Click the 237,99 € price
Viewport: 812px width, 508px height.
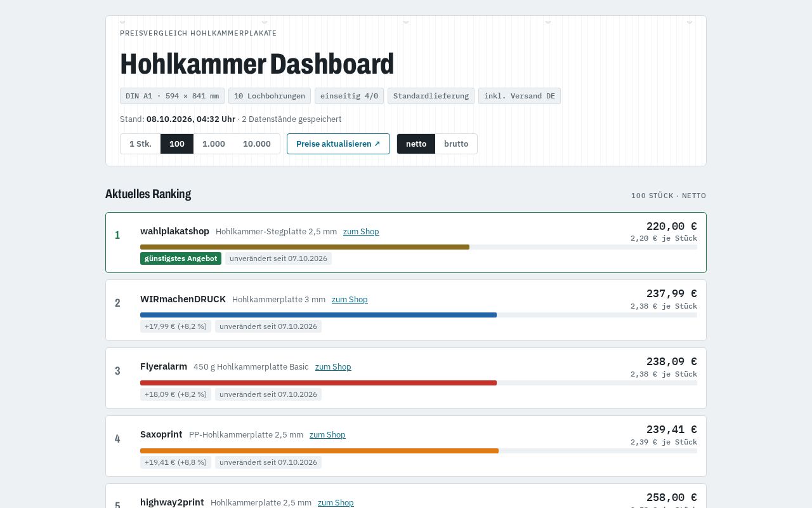(x=672, y=293)
